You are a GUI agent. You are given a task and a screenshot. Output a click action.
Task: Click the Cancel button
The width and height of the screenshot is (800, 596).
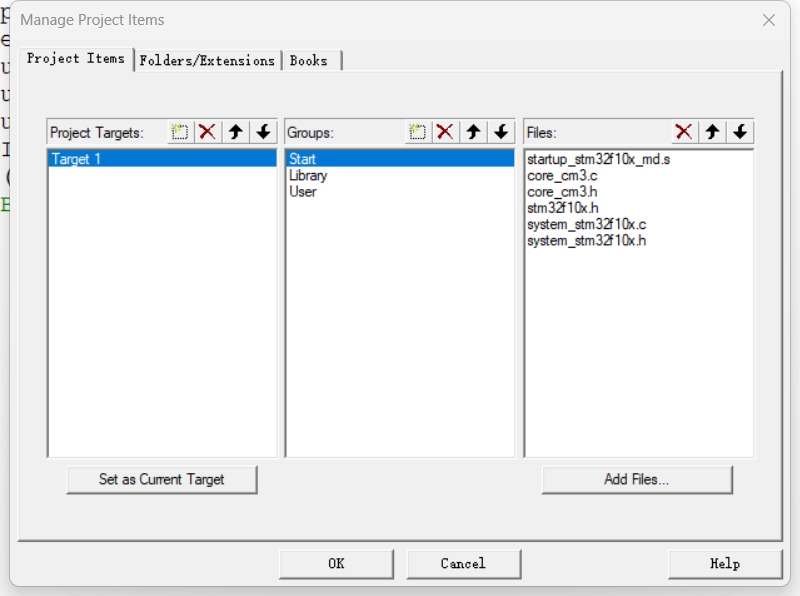coord(463,564)
